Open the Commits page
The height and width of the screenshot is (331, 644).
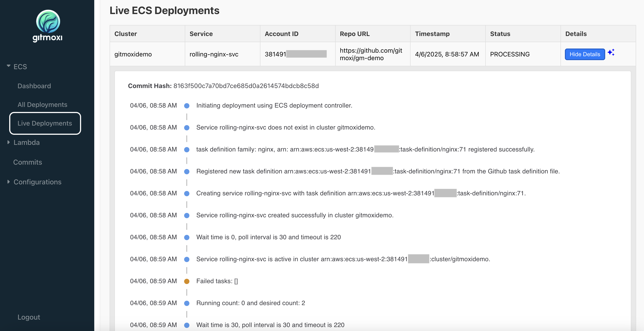[x=27, y=162]
